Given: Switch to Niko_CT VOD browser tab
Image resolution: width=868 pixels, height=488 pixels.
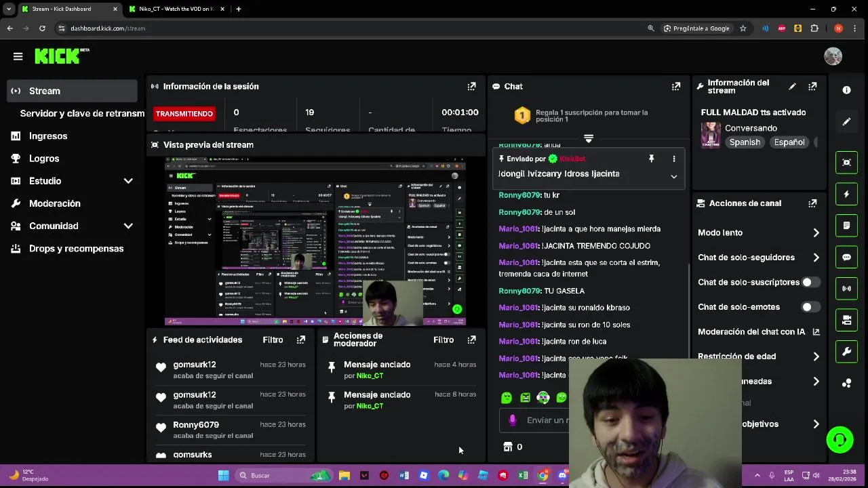Looking at the screenshot, I should 176,9.
